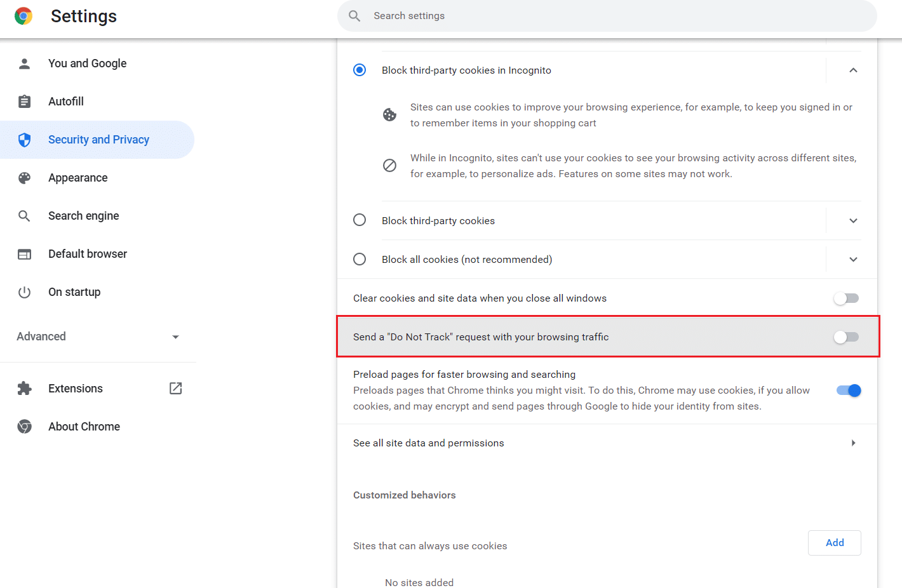Open You and Google settings section
Image resolution: width=902 pixels, height=588 pixels.
(88, 63)
